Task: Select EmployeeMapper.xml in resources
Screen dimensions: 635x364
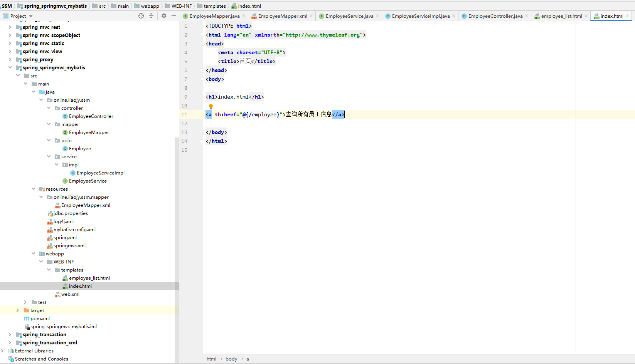Action: (86, 205)
